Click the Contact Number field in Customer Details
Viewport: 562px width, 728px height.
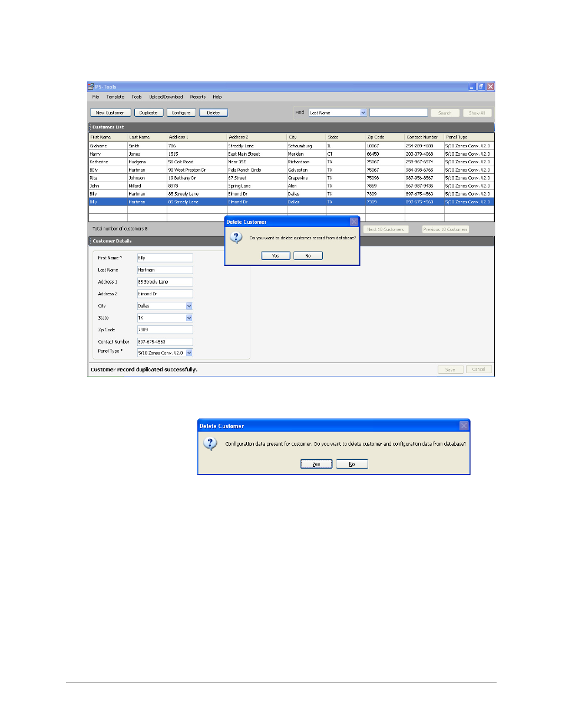[165, 342]
